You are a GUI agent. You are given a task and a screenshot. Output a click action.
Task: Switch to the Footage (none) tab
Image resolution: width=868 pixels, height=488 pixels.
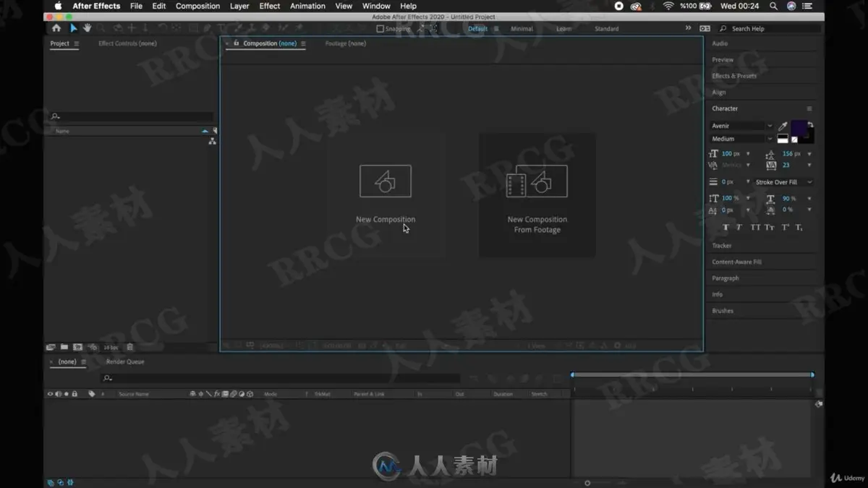point(345,43)
